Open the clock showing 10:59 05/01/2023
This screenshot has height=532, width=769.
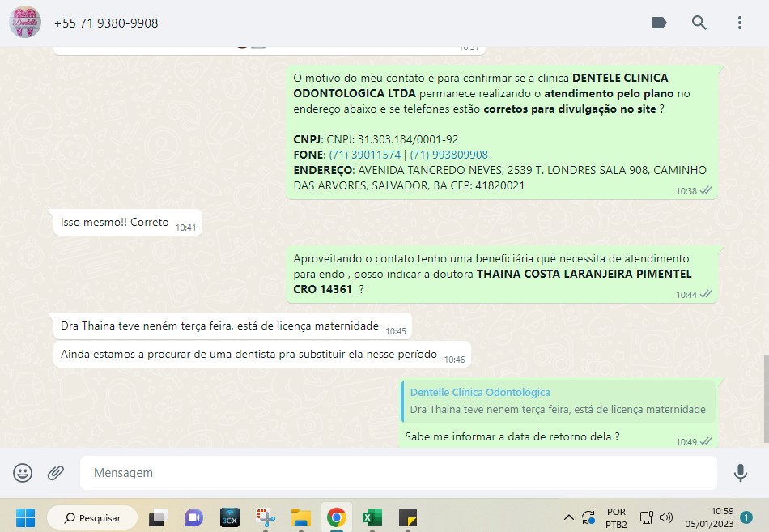click(709, 517)
